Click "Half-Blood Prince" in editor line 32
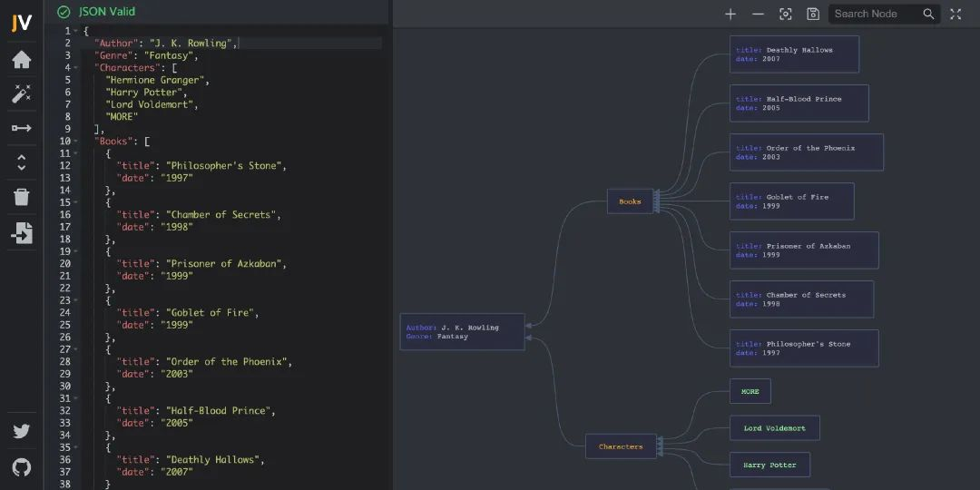The image size is (980, 490). click(216, 411)
